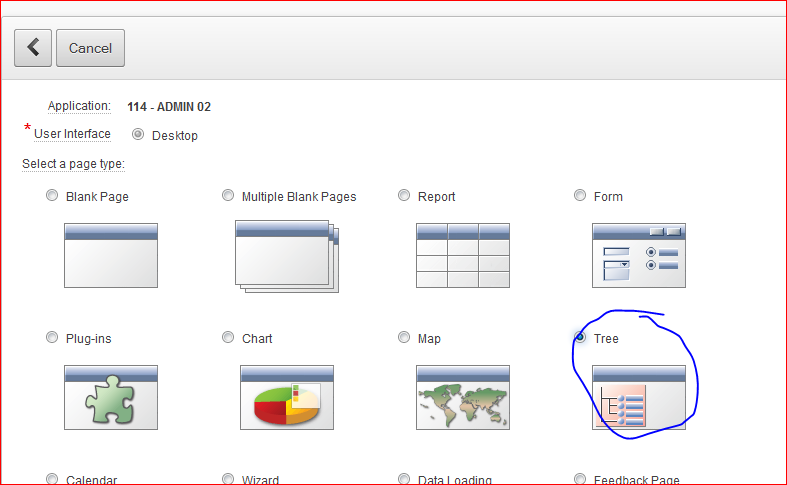Click the Plug-ins puzzle piece icon
787x485 pixels.
[x=111, y=398]
